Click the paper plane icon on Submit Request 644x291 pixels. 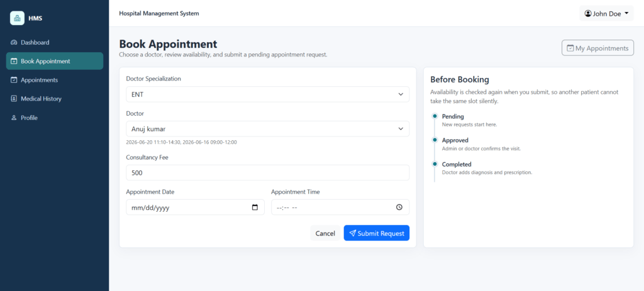352,233
